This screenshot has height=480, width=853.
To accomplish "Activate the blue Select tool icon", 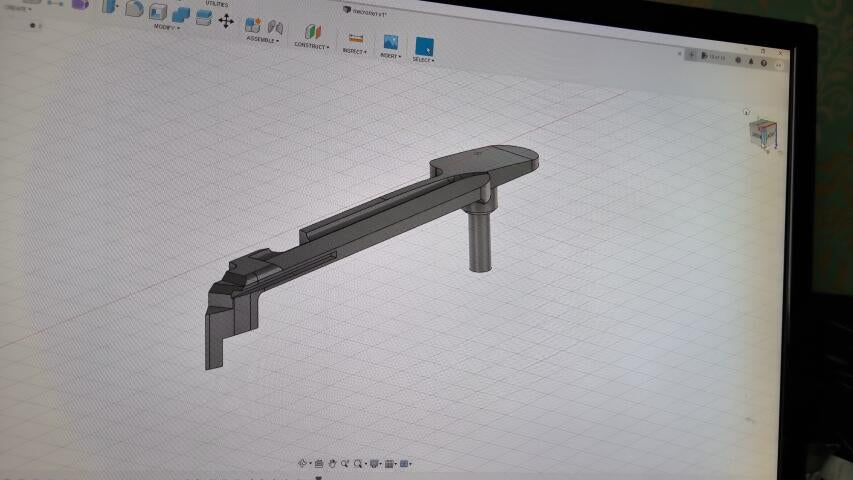I will [x=424, y=47].
